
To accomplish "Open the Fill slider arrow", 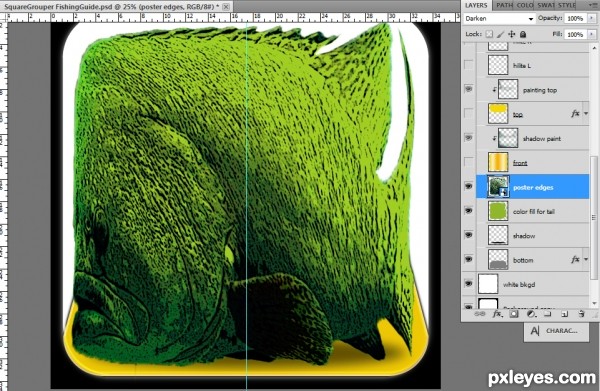I will pos(592,34).
